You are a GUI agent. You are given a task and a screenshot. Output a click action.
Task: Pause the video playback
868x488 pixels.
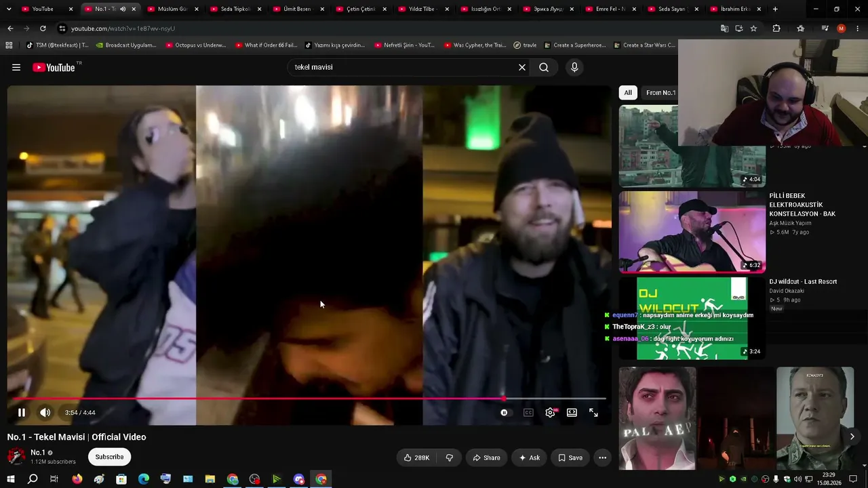(21, 412)
